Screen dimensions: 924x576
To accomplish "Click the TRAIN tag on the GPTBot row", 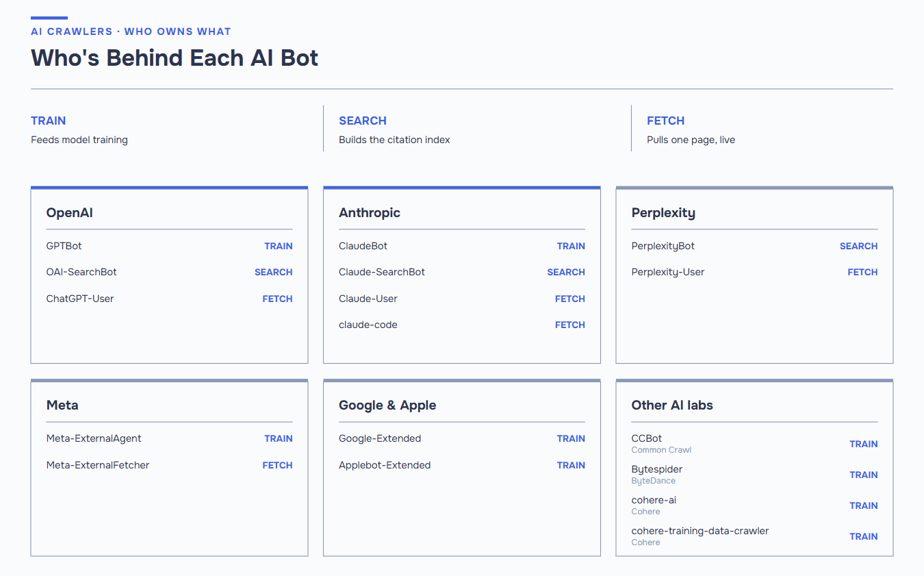I will [x=279, y=246].
